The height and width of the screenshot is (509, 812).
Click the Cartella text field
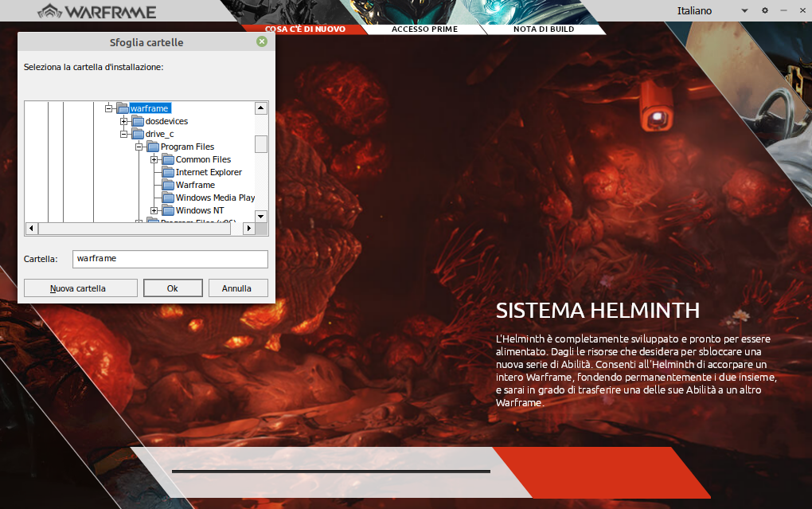[170, 259]
